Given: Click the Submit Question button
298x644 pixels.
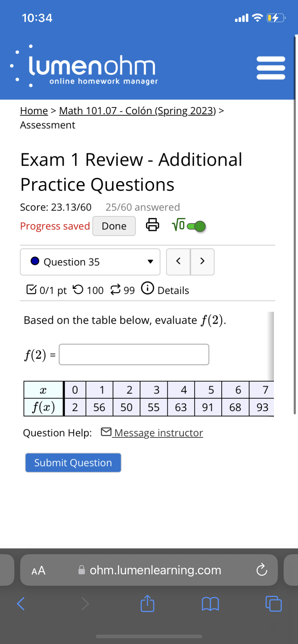Looking at the screenshot, I should 73,463.
